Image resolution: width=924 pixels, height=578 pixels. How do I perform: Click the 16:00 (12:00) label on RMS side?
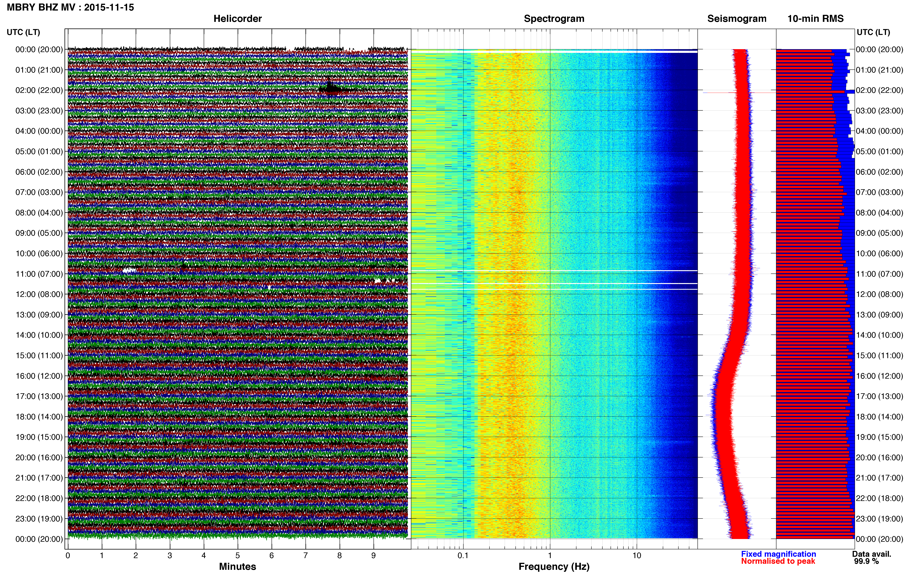tap(879, 376)
